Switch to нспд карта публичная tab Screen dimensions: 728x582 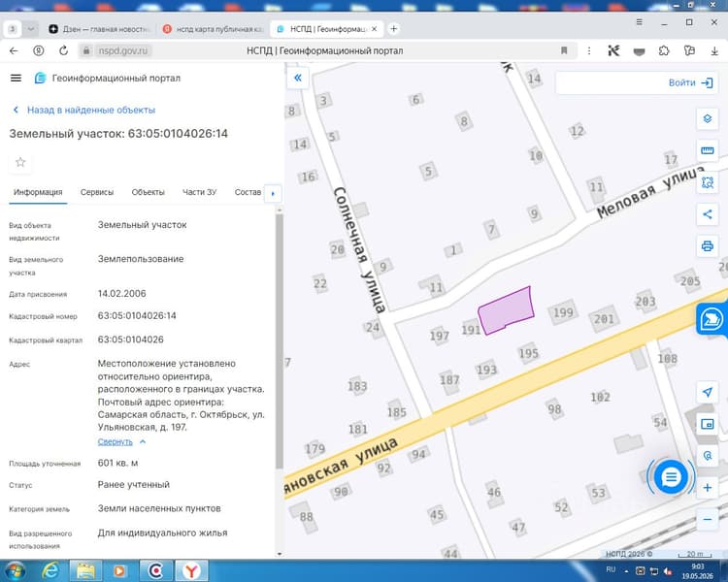pyautogui.click(x=213, y=29)
